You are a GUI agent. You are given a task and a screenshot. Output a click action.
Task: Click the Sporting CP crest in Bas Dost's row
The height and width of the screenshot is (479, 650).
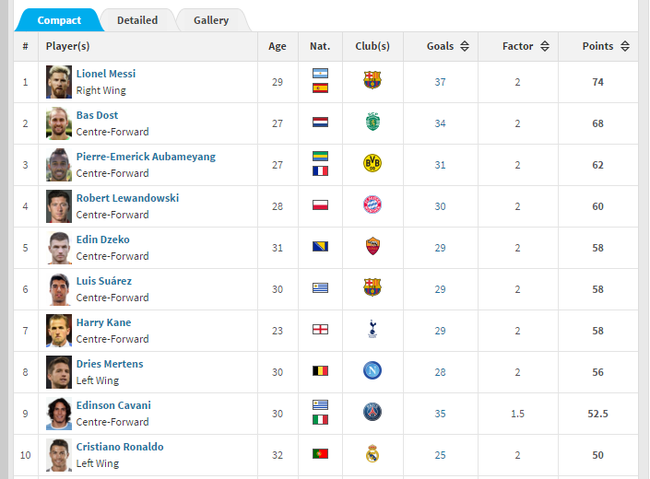coord(372,123)
